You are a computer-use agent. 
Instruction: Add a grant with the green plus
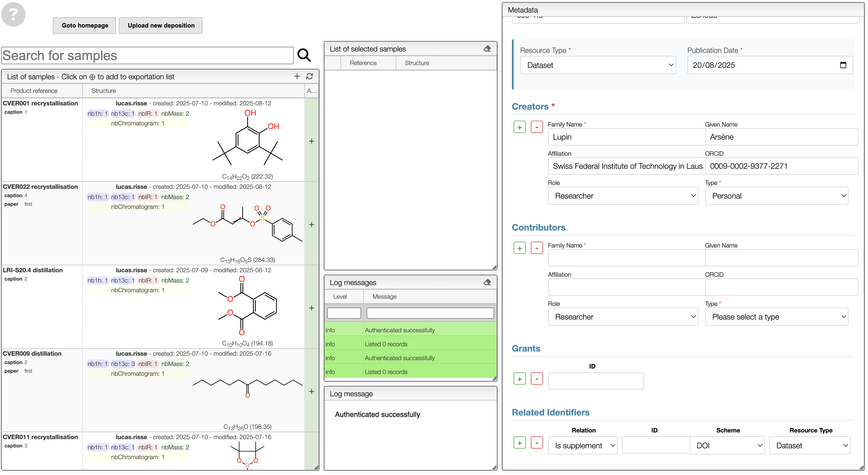tap(520, 379)
